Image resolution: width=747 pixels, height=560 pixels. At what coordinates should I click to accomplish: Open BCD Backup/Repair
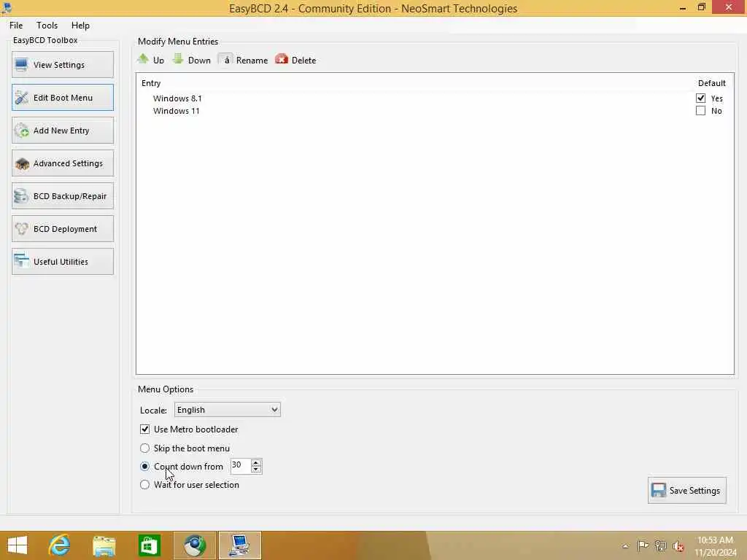(63, 196)
